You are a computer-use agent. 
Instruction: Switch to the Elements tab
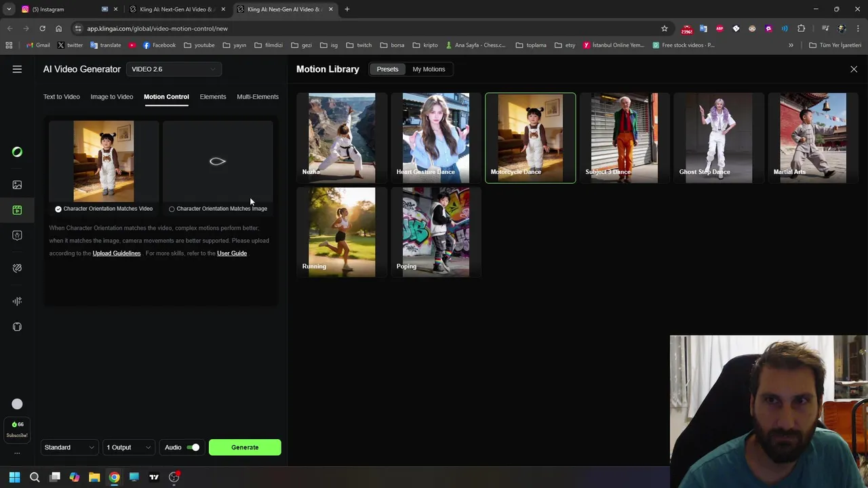[x=213, y=96]
